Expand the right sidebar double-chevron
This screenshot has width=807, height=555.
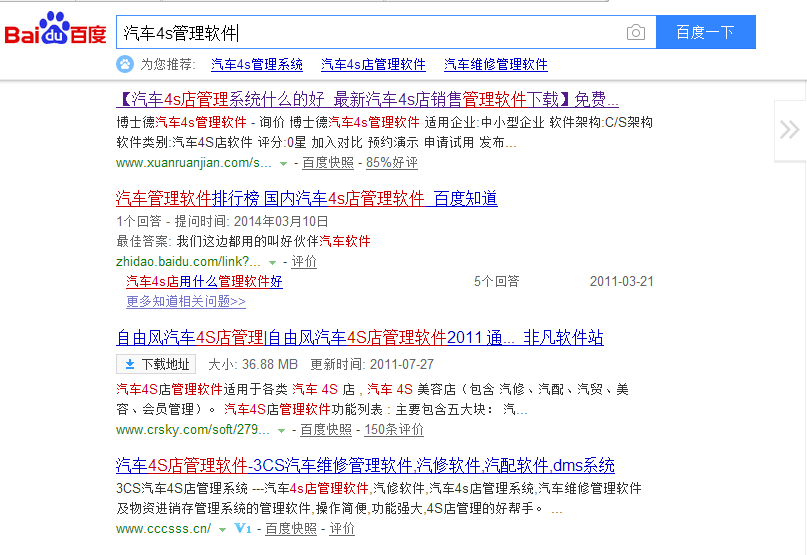tap(789, 130)
